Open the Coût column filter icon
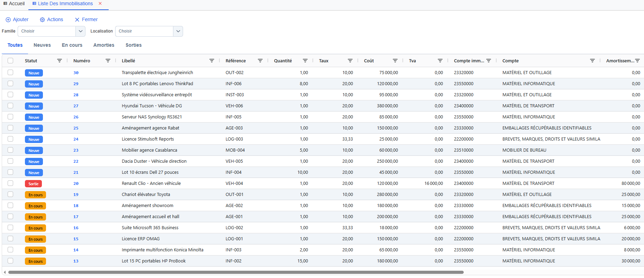This screenshot has width=644, height=278. coord(395,61)
